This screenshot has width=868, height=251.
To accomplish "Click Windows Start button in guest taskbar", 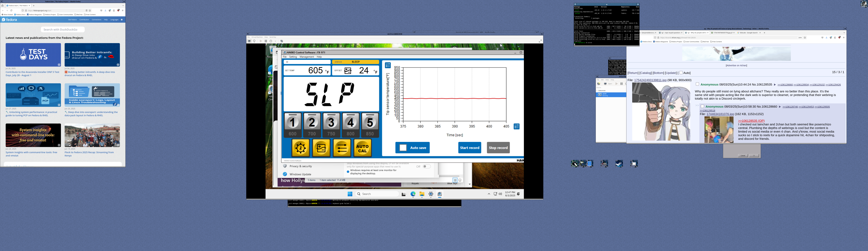I will point(350,194).
